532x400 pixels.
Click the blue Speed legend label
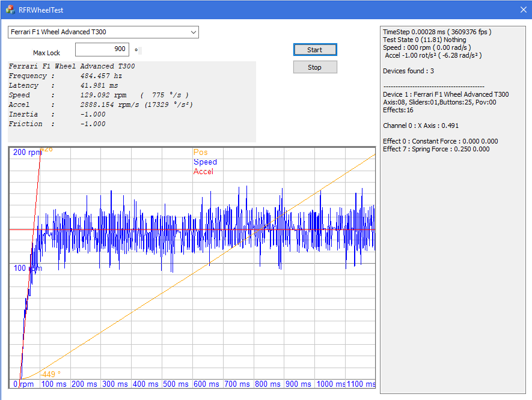pos(205,162)
